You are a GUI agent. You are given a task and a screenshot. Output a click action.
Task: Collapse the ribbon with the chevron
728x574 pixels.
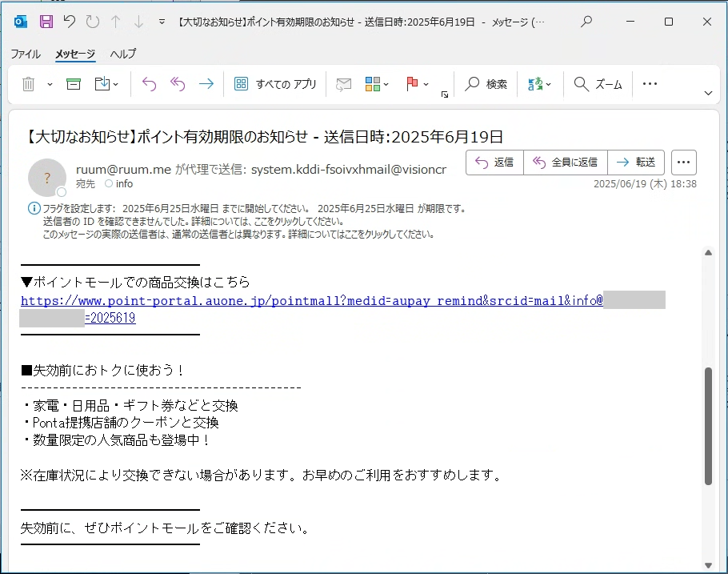pyautogui.click(x=708, y=93)
